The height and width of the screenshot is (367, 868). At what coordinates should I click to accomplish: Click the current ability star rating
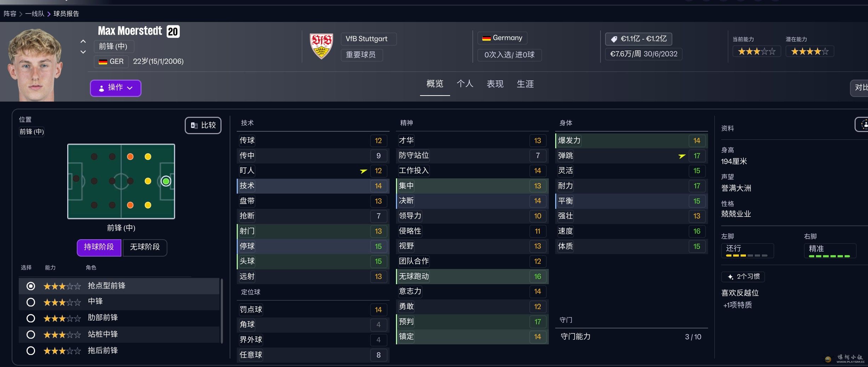point(757,52)
